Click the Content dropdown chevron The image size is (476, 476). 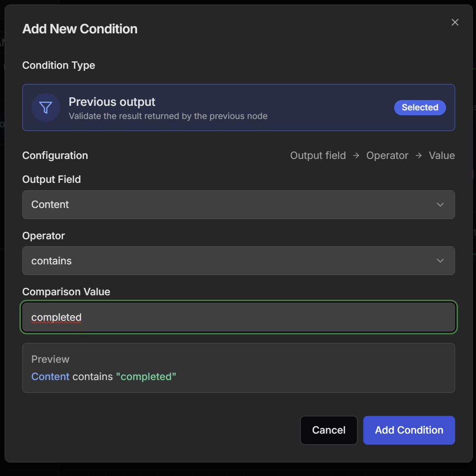pos(440,205)
